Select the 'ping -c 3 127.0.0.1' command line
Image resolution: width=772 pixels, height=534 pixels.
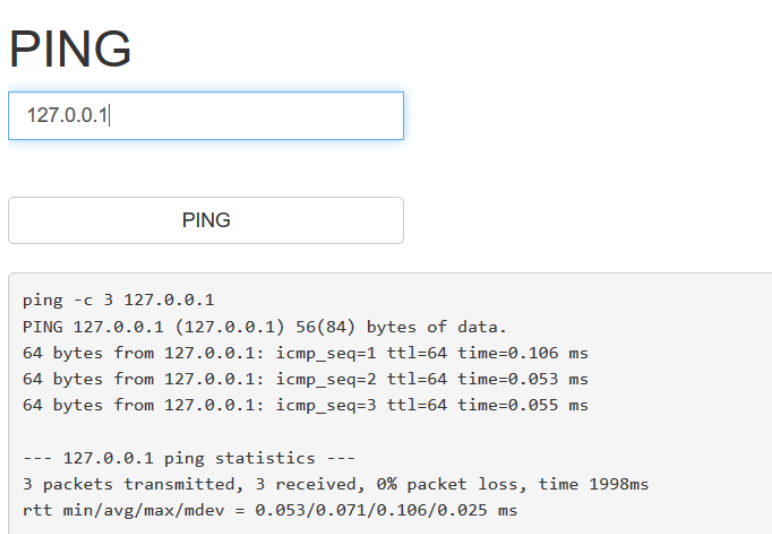pyautogui.click(x=118, y=300)
